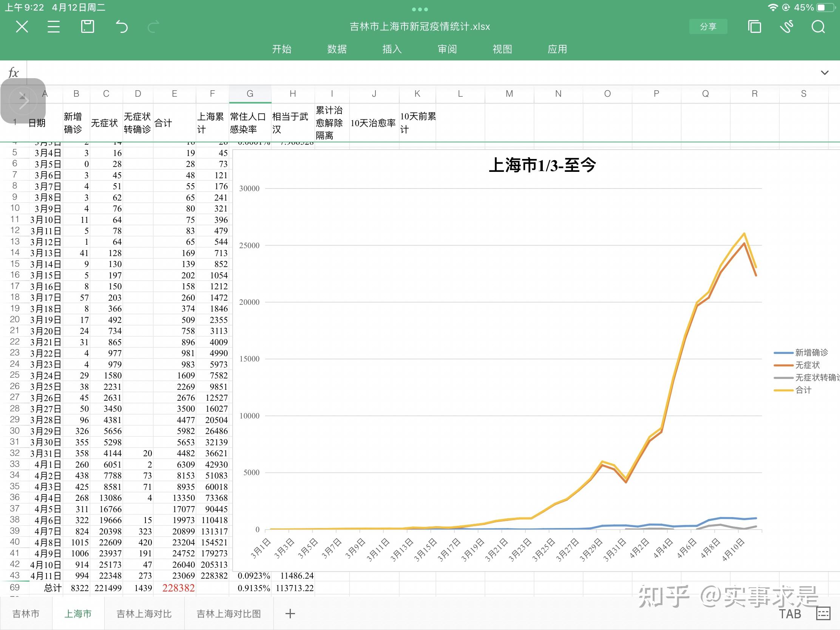Click the 合计 yellow legend entry
Viewport: 840px width, 630px height.
(792, 390)
